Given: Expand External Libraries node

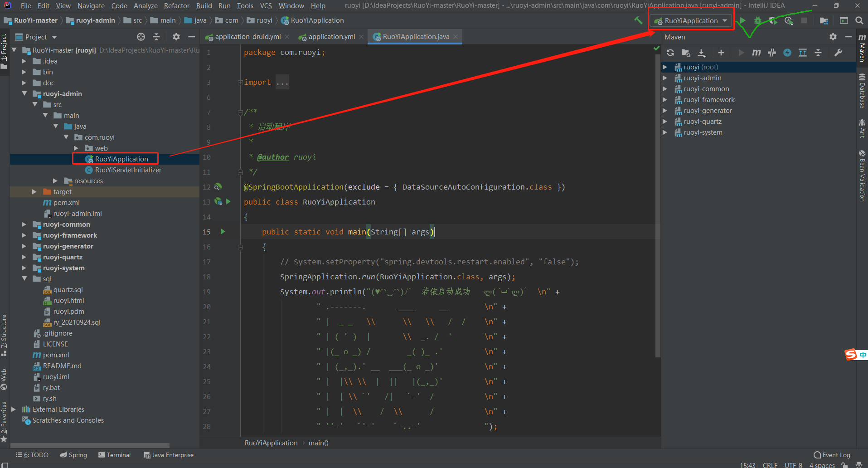Looking at the screenshot, I should [x=14, y=409].
